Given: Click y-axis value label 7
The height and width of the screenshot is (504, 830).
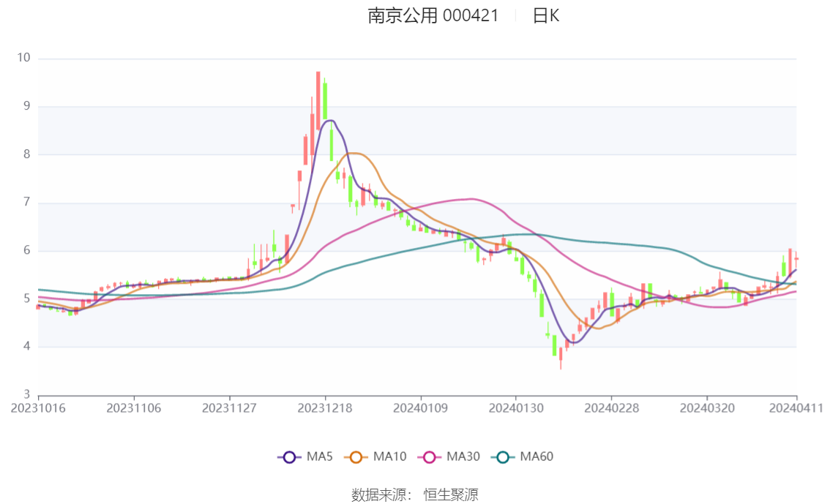Looking at the screenshot, I should (27, 202).
